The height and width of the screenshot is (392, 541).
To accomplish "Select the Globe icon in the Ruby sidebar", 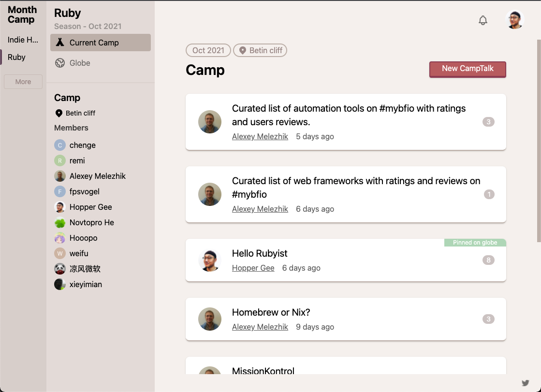I will [x=59, y=63].
